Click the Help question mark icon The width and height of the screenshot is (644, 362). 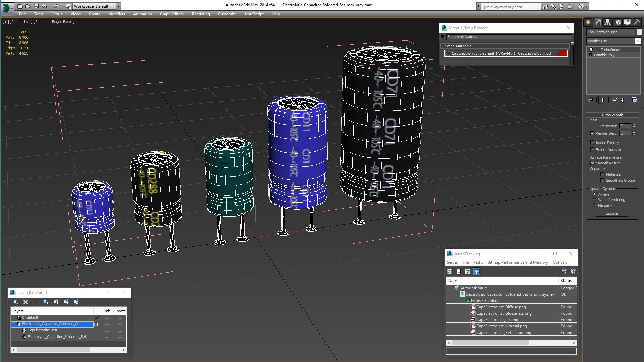pyautogui.click(x=581, y=6)
